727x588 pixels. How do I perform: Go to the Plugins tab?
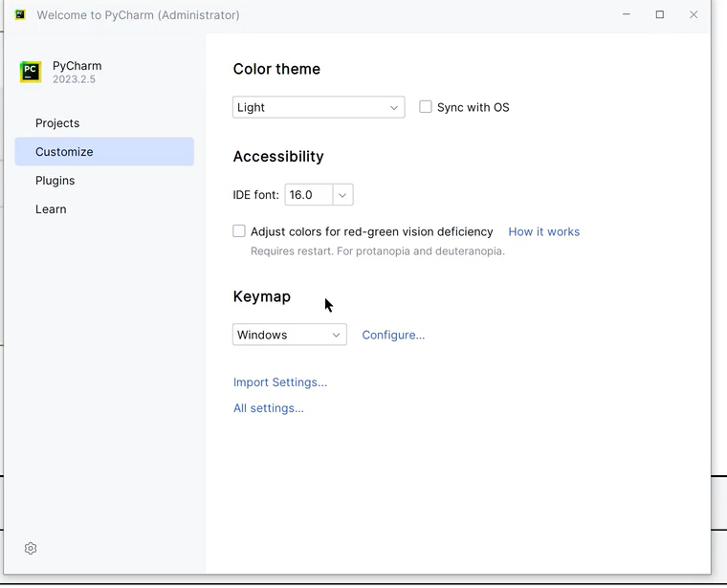(x=104, y=181)
